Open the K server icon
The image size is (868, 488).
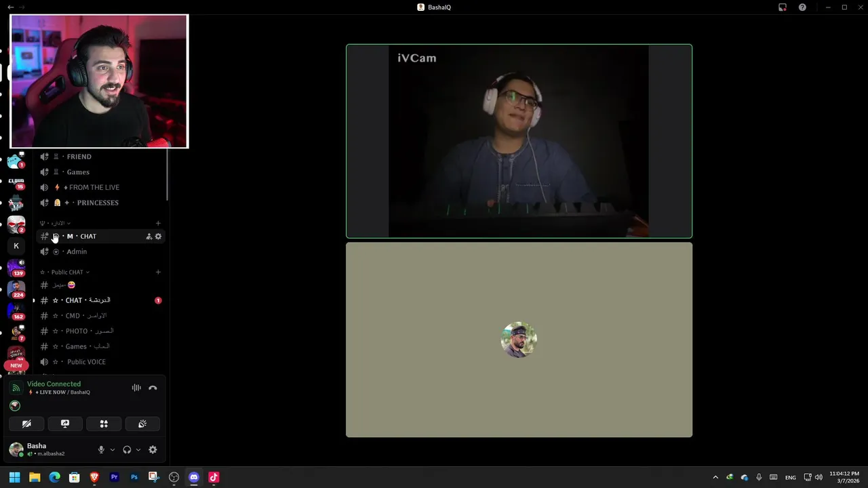pyautogui.click(x=16, y=246)
